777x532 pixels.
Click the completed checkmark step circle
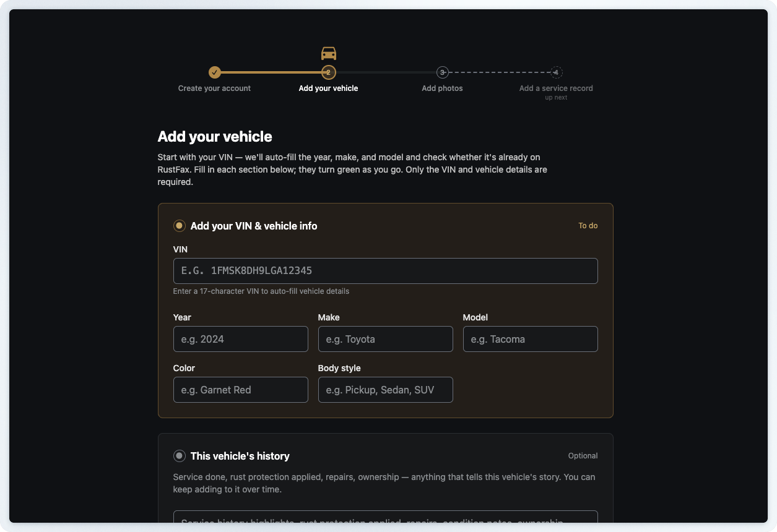tap(214, 72)
